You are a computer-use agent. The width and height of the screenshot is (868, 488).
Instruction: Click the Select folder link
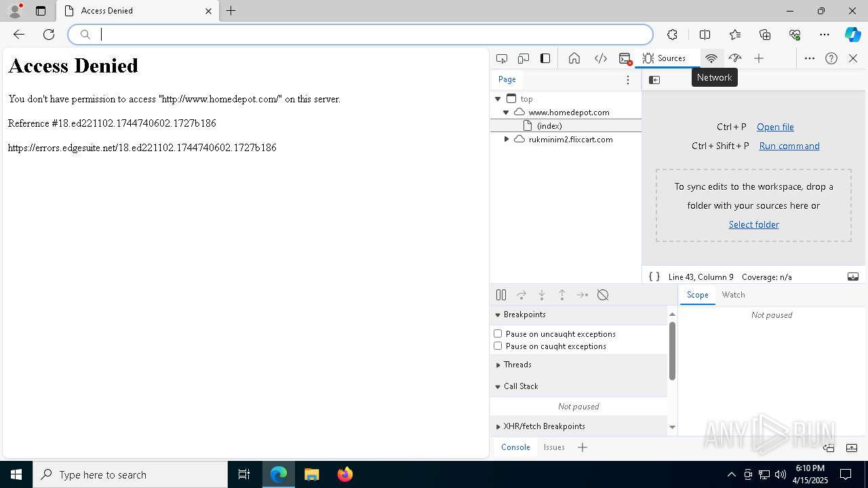tap(753, 224)
